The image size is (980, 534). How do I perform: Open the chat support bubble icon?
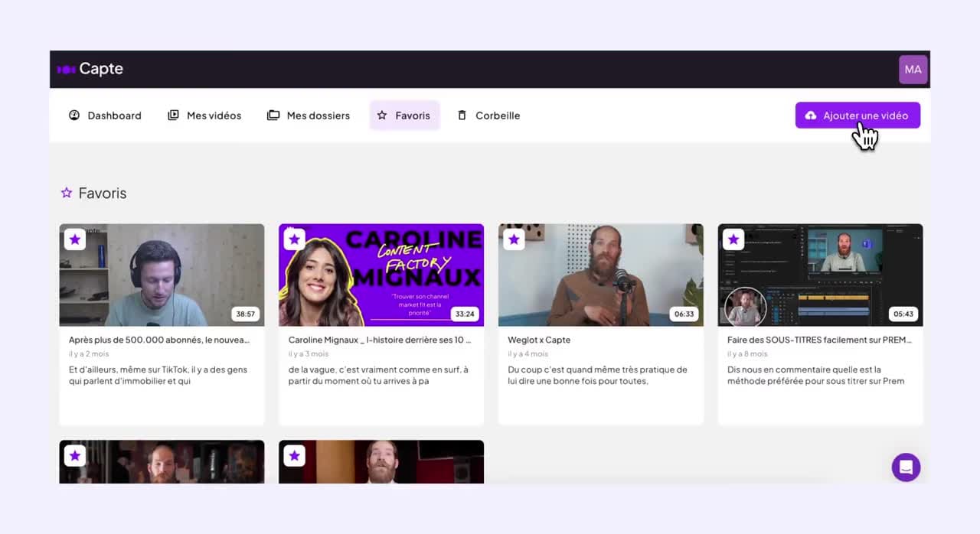(x=906, y=467)
